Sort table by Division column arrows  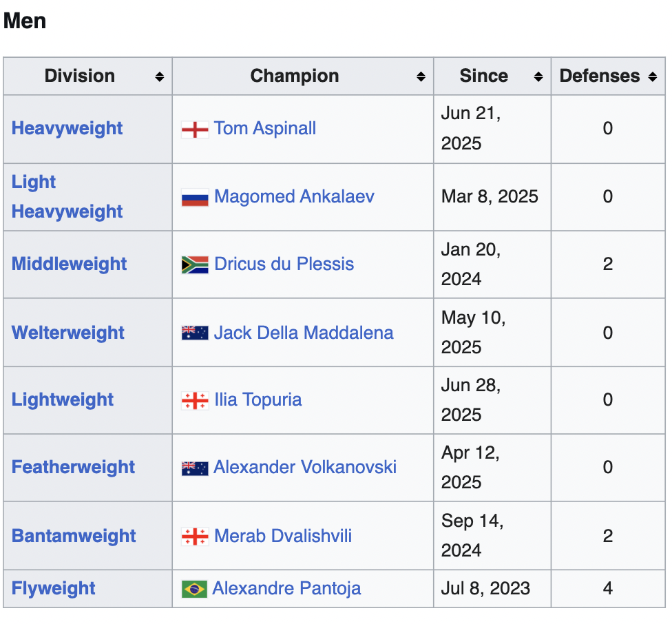click(x=160, y=76)
